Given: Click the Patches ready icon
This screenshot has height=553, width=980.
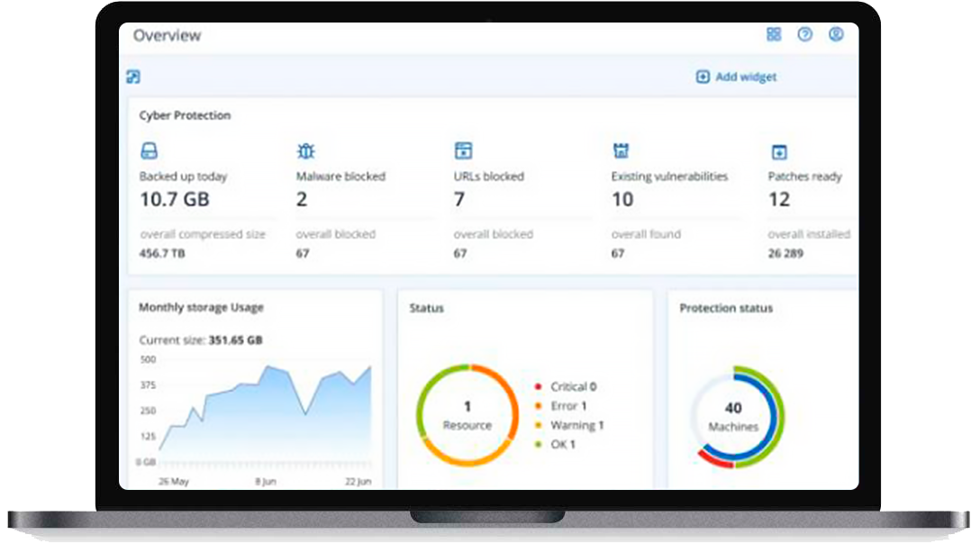Looking at the screenshot, I should coord(779,152).
